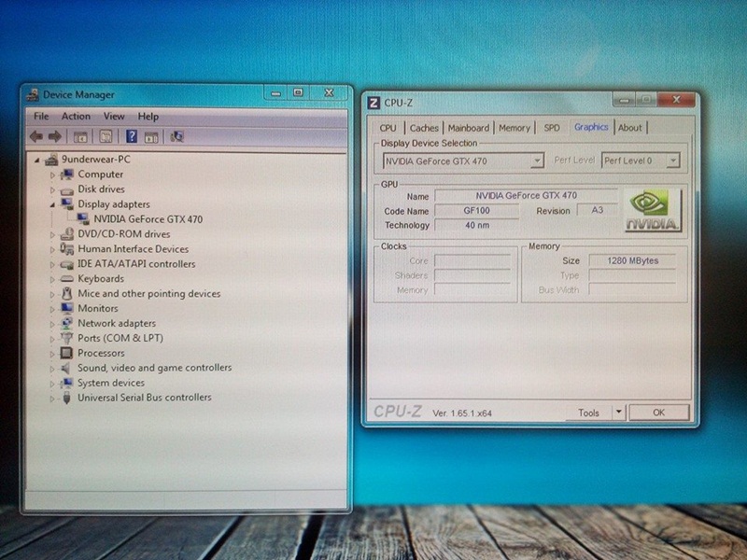Viewport: 747px width, 560px height.
Task: Open the Tools dropdown arrow in CPU-Z
Action: tap(618, 412)
